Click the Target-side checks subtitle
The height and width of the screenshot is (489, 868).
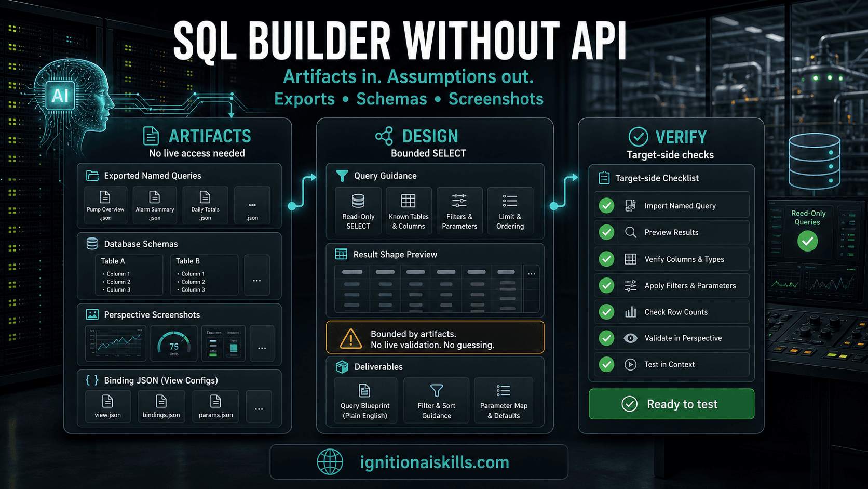click(x=670, y=155)
